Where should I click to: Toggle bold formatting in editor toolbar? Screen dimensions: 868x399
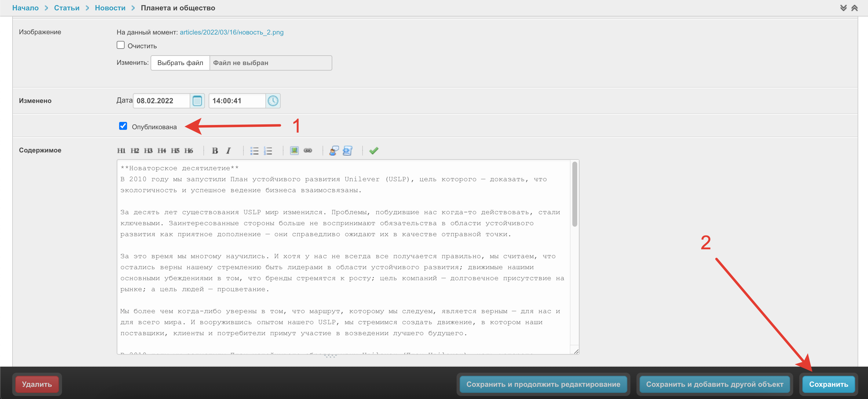tap(215, 151)
